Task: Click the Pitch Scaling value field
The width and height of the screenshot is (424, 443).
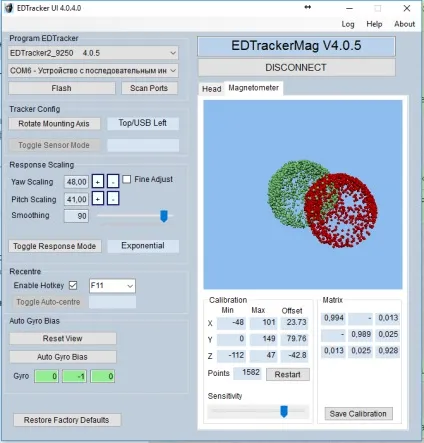Action: pyautogui.click(x=76, y=199)
